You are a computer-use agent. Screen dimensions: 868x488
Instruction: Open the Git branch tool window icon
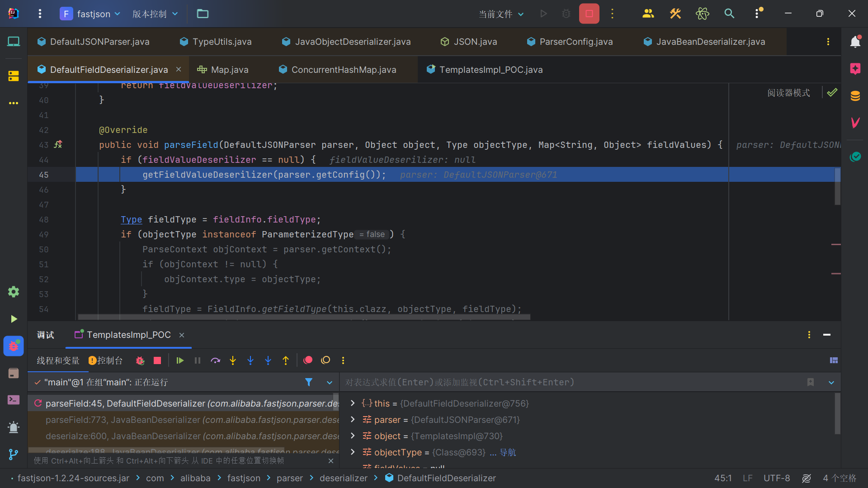tap(14, 454)
